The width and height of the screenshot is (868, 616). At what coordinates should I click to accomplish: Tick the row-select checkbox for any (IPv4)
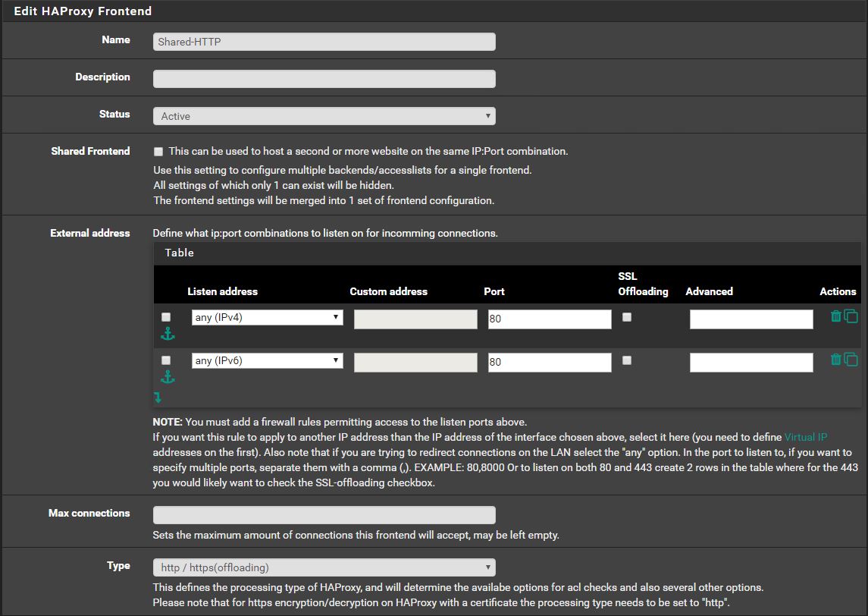click(166, 317)
